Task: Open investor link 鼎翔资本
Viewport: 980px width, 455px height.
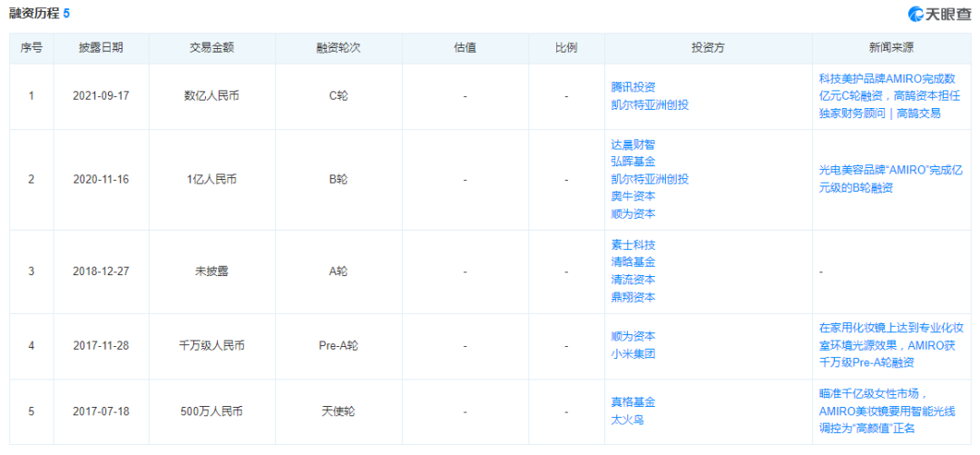Action: (632, 297)
